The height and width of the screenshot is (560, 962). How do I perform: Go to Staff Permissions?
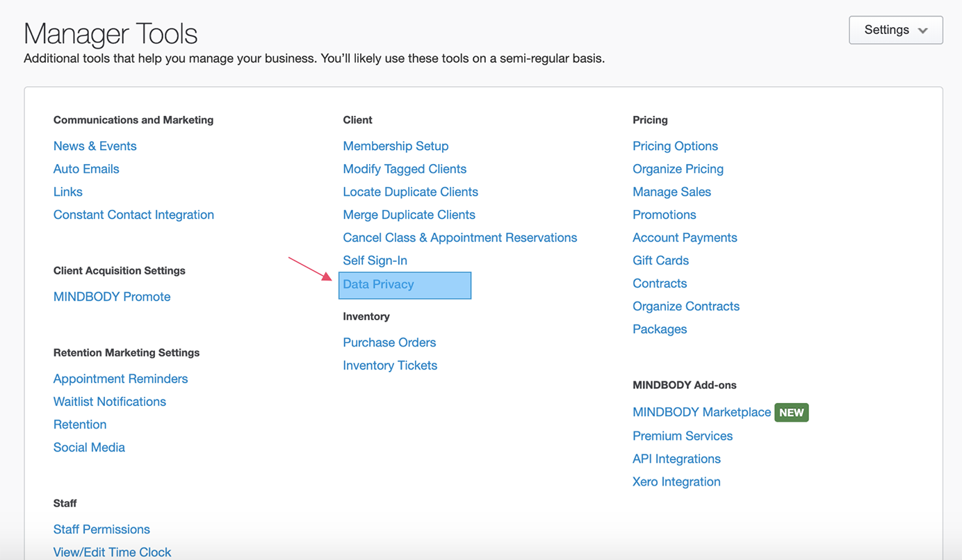[x=101, y=529]
